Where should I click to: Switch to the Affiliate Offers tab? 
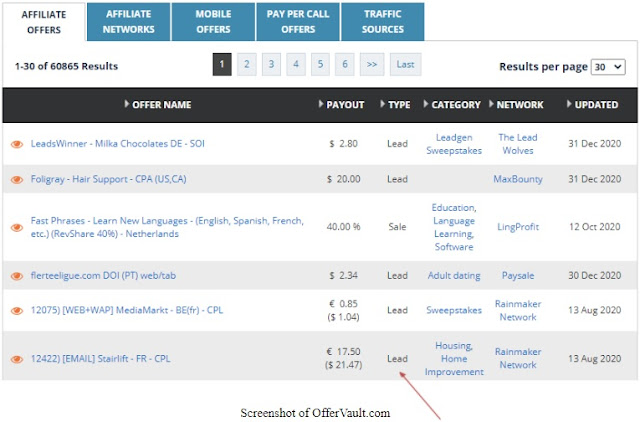44,22
